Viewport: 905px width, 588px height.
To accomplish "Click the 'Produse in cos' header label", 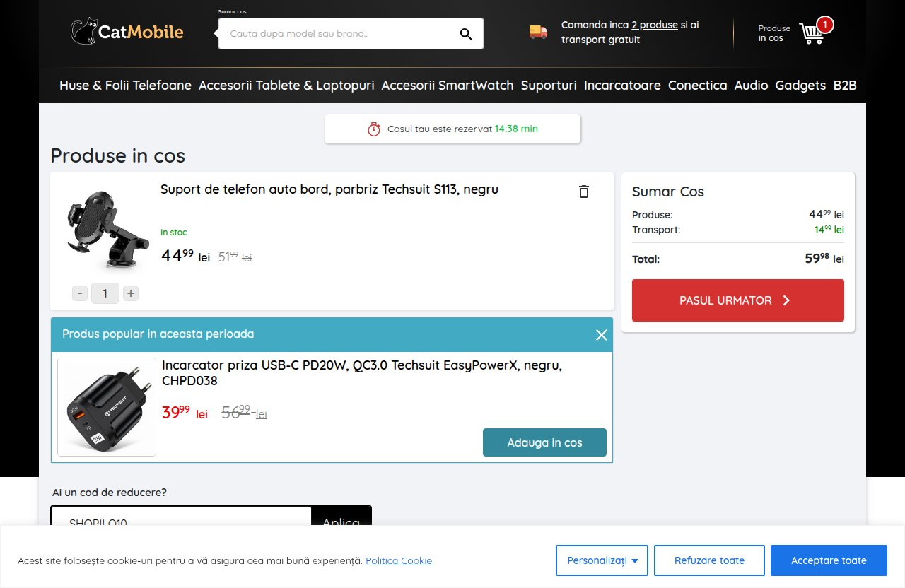I will click(x=774, y=33).
